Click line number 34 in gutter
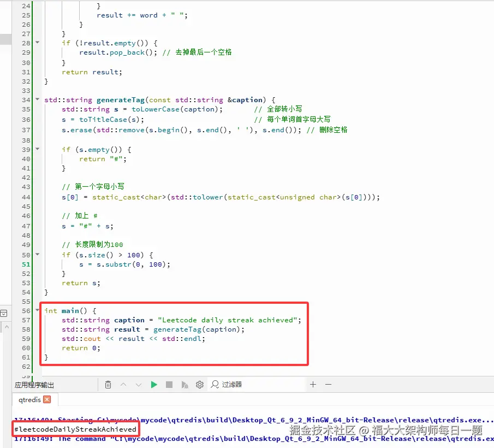 coord(26,100)
